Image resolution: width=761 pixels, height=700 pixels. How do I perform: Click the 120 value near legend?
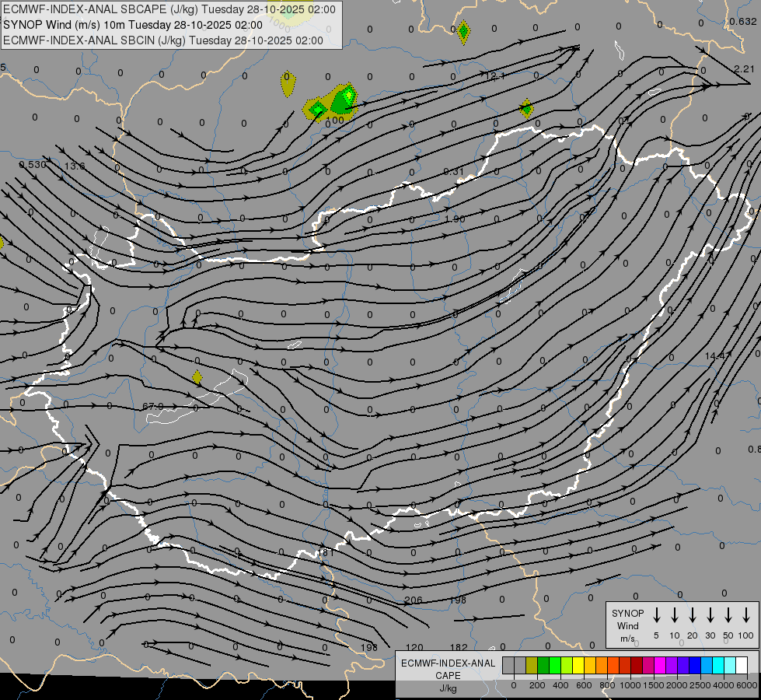[x=414, y=648]
